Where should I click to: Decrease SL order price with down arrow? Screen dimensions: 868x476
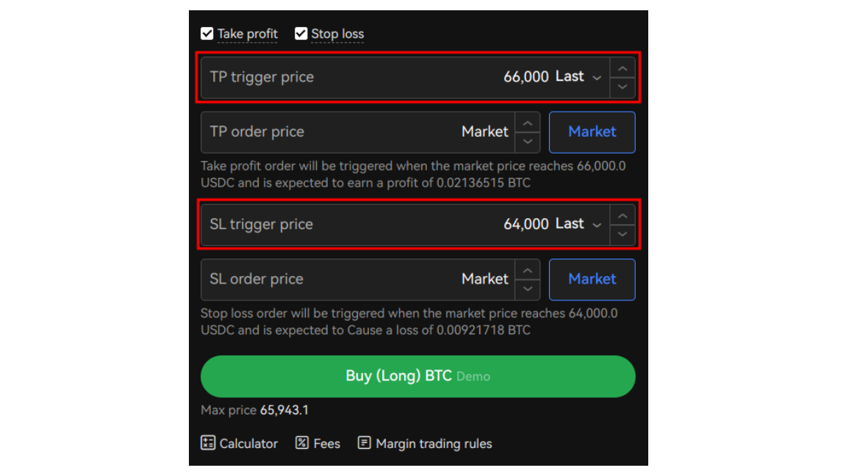coord(528,289)
